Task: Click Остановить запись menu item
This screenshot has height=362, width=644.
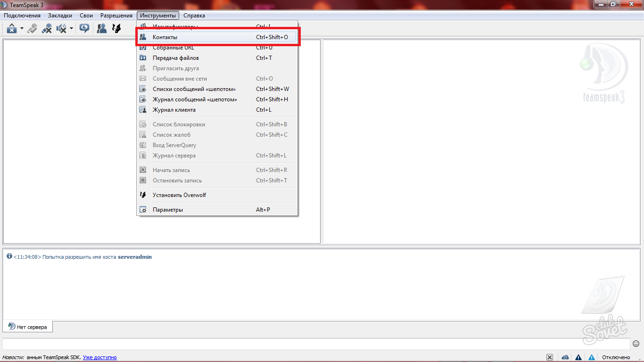Action: (x=217, y=181)
